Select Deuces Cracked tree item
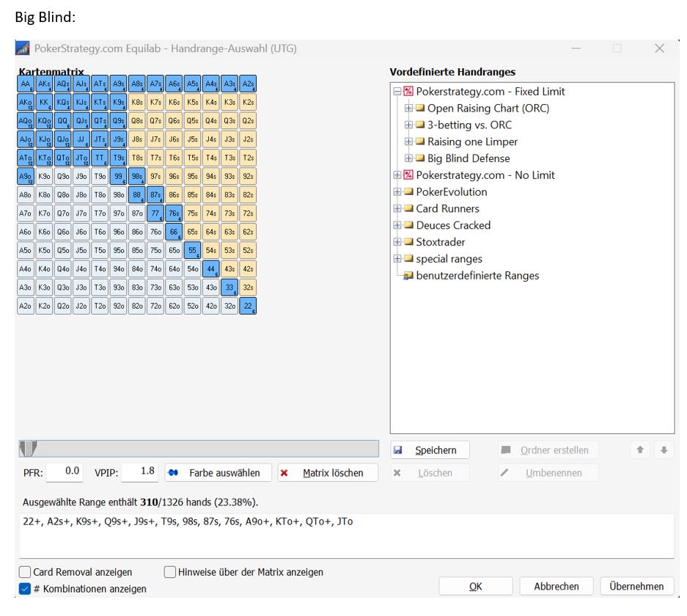The width and height of the screenshot is (687, 616). point(453,225)
